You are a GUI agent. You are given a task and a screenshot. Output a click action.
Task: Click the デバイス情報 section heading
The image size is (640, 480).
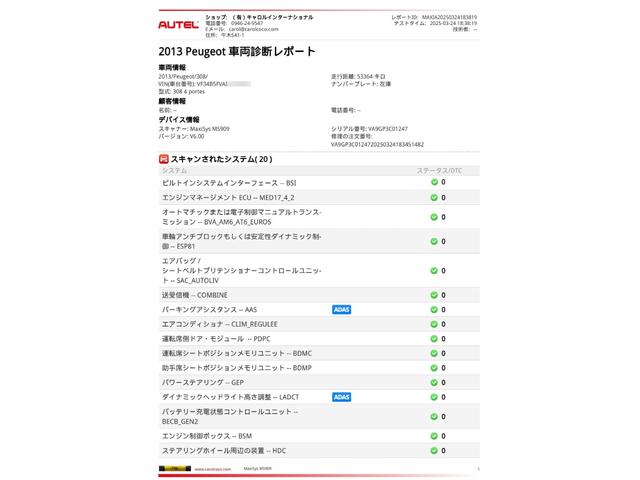tap(179, 120)
